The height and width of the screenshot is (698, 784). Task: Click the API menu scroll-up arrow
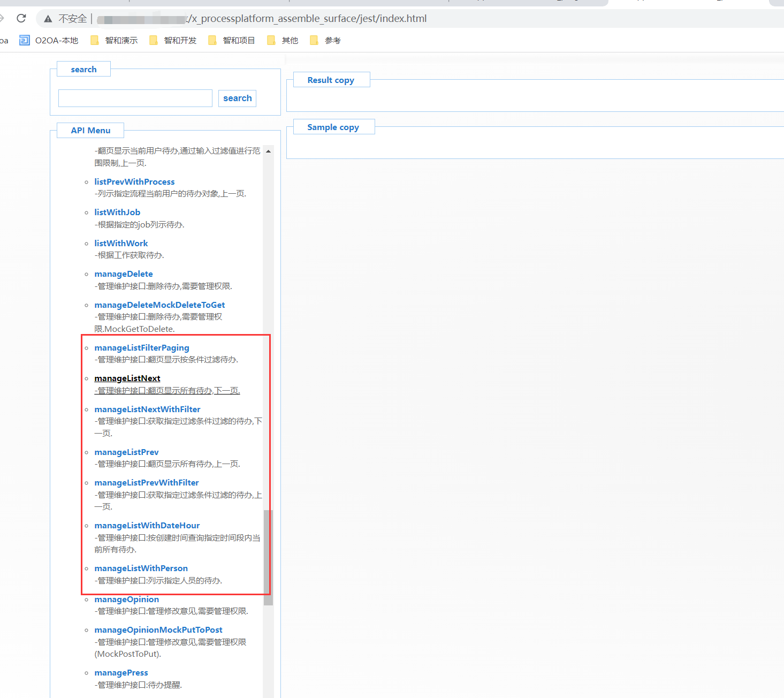point(268,151)
